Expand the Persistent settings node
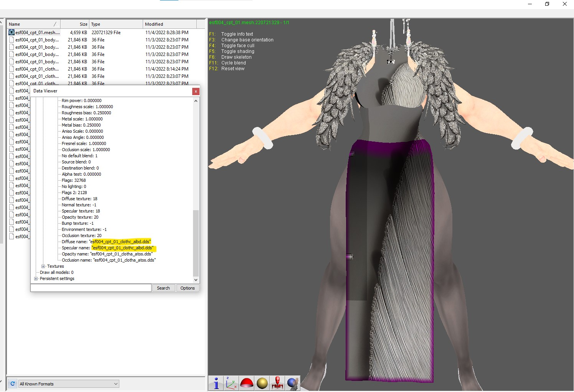The width and height of the screenshot is (574, 392). tap(36, 278)
